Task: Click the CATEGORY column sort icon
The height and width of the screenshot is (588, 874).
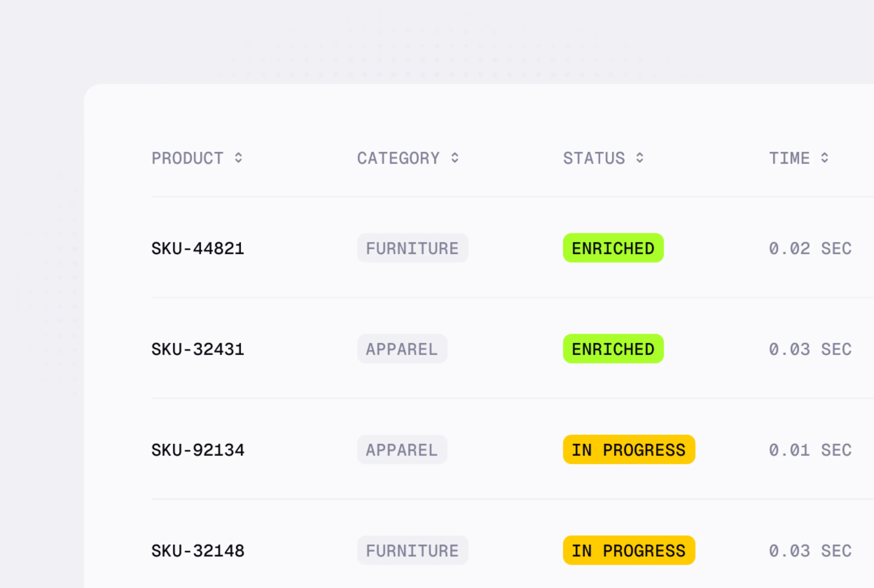Action: click(x=455, y=158)
